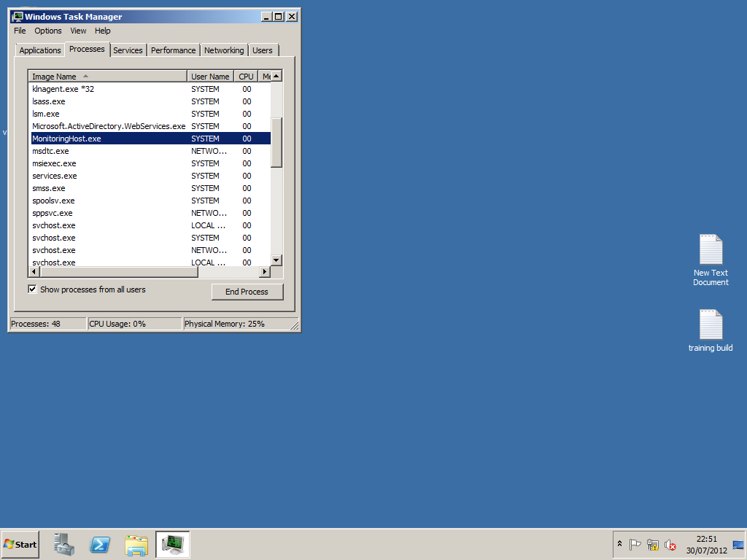
Task: Click the Processes: 48 status entry
Action: click(x=48, y=324)
